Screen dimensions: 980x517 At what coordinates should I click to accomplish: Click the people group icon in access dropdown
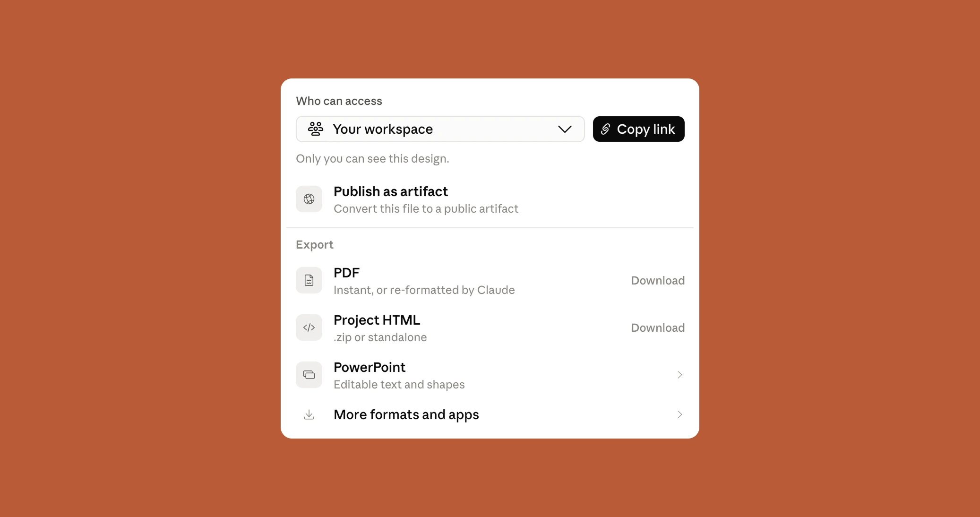(315, 129)
